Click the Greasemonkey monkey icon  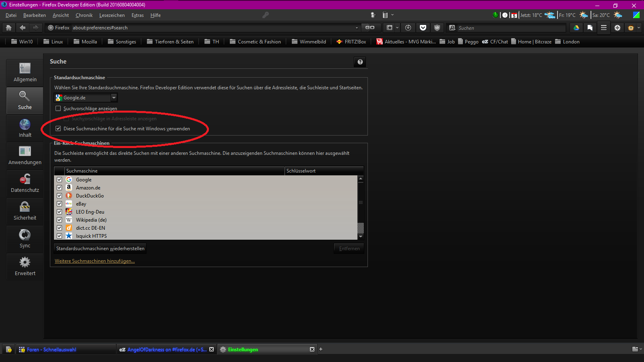(631, 28)
